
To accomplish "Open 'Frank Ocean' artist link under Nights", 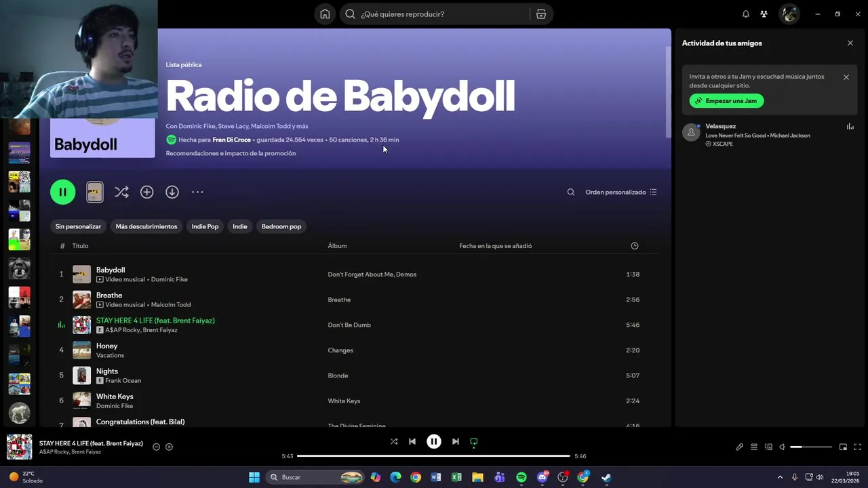I will [x=123, y=381].
